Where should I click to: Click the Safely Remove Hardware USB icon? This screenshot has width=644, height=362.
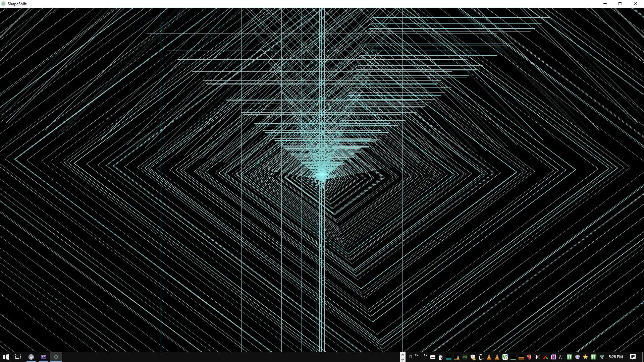(x=481, y=357)
